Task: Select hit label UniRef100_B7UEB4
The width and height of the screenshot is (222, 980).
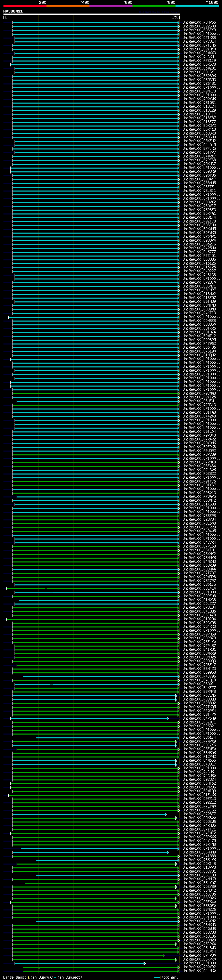Action: click(x=199, y=607)
